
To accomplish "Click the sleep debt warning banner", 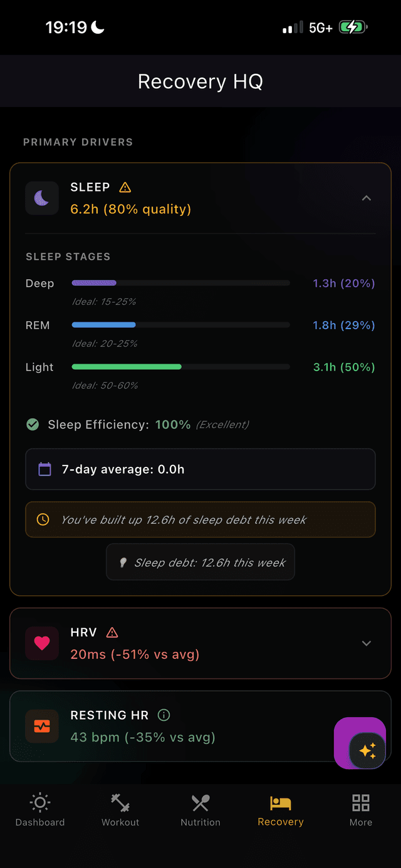I will [x=200, y=519].
